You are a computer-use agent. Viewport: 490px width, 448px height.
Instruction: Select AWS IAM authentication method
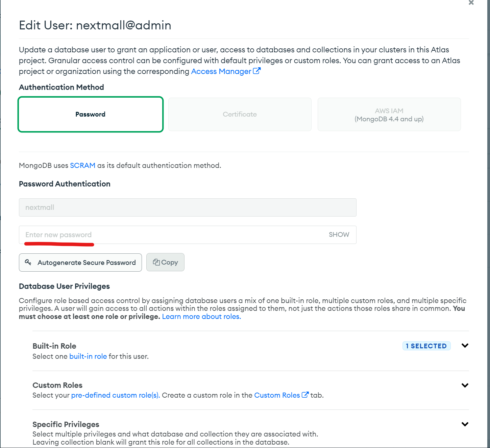[389, 114]
